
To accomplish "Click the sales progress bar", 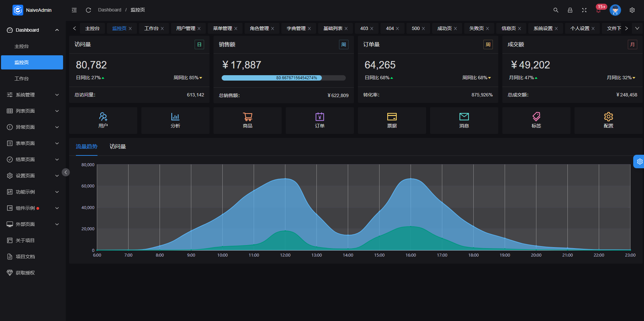I will 283,78.
